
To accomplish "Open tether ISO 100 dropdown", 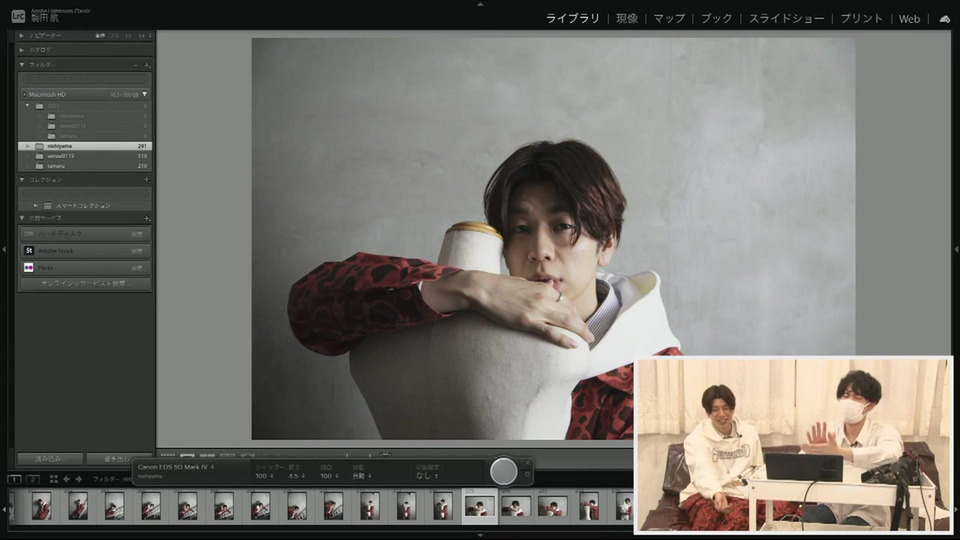I will coord(329,476).
